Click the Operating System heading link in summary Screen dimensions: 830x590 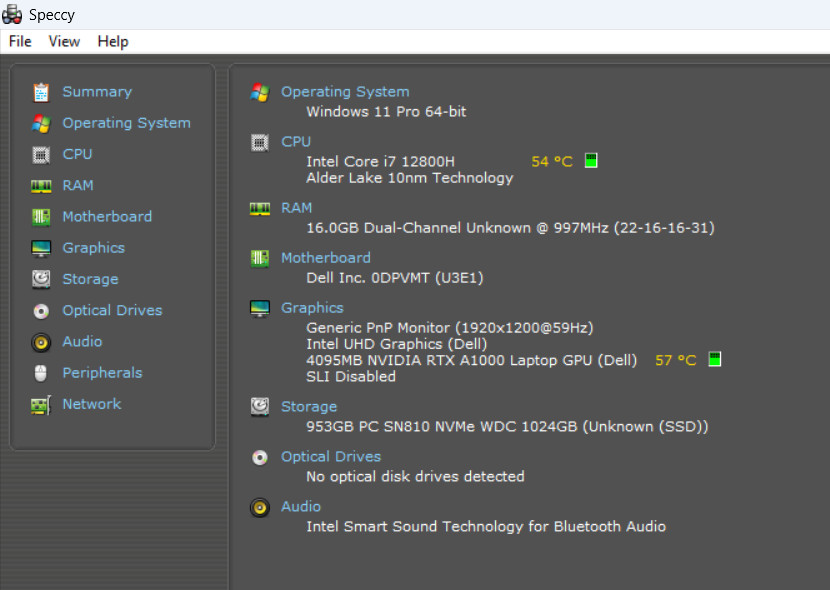pos(345,92)
